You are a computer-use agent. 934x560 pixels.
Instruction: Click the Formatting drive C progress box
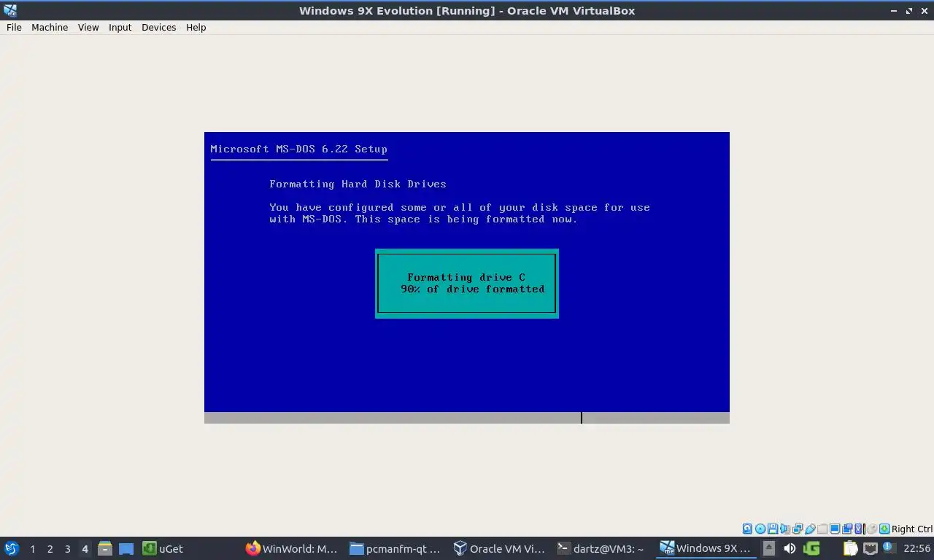point(467,284)
